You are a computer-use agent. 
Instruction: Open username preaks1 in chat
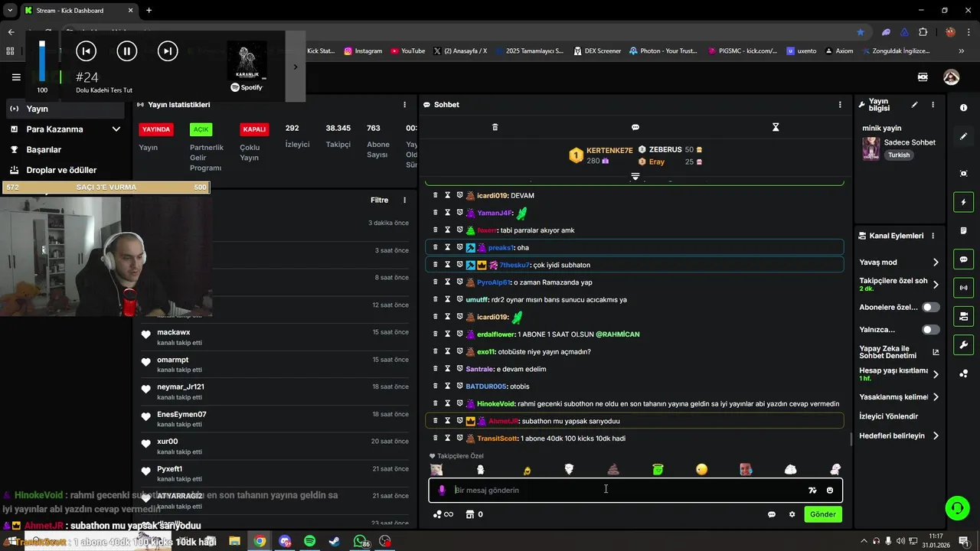pyautogui.click(x=501, y=248)
